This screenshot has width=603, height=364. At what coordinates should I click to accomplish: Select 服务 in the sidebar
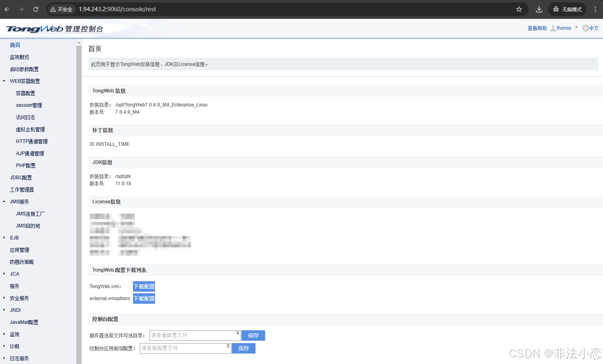(x=15, y=286)
